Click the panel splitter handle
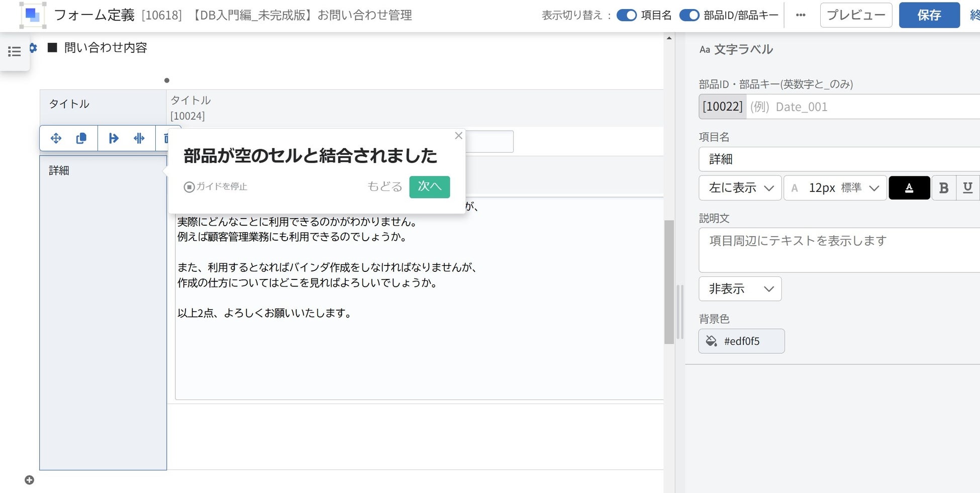The width and height of the screenshot is (980, 493). pyautogui.click(x=679, y=312)
